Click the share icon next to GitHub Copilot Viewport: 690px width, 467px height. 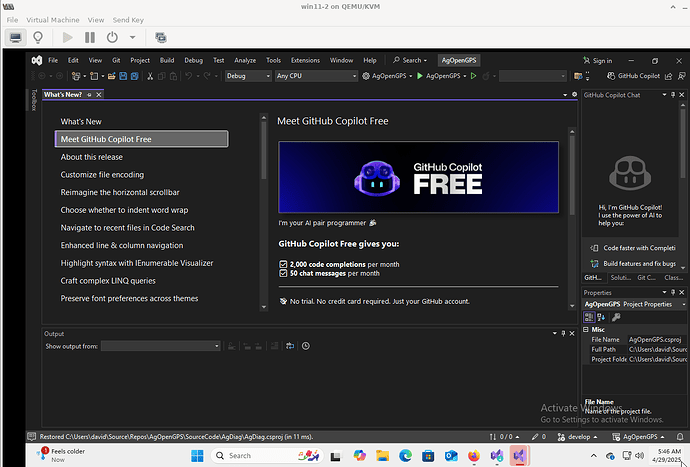pyautogui.click(x=669, y=76)
